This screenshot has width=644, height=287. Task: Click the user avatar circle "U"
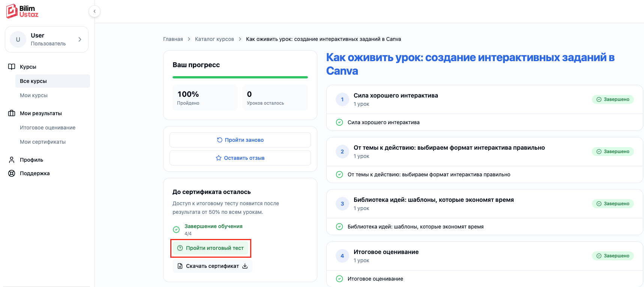(x=18, y=39)
